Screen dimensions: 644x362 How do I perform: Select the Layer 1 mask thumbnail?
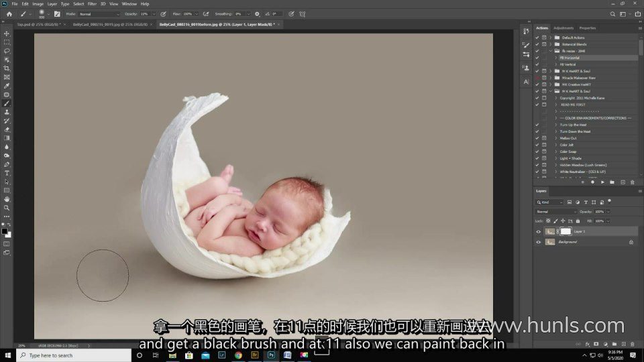566,231
